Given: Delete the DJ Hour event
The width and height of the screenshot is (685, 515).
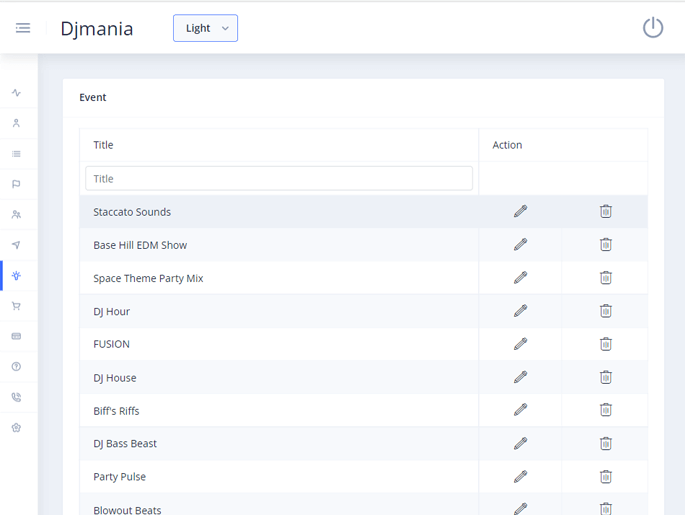Looking at the screenshot, I should point(605,311).
